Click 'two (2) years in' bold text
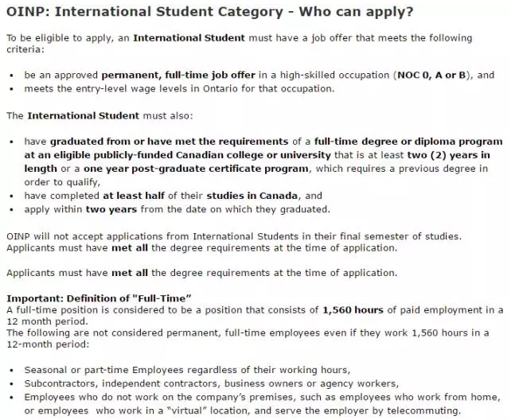This screenshot has width=511, height=420. pyautogui.click(x=449, y=155)
